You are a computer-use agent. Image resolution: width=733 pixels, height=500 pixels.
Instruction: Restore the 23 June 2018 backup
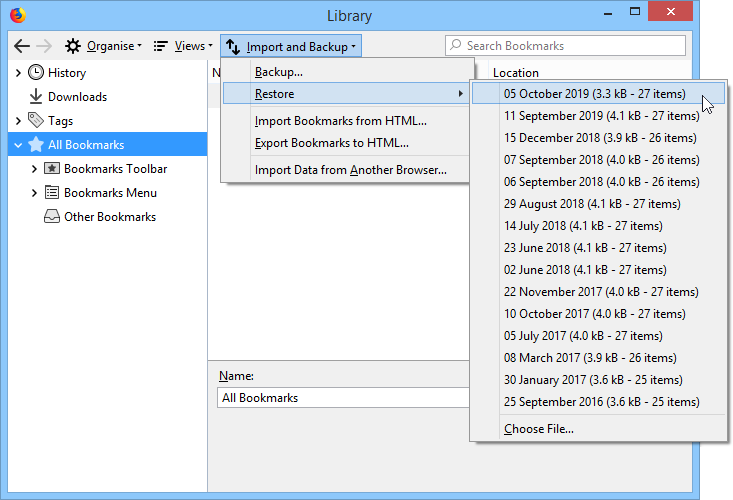click(x=598, y=247)
